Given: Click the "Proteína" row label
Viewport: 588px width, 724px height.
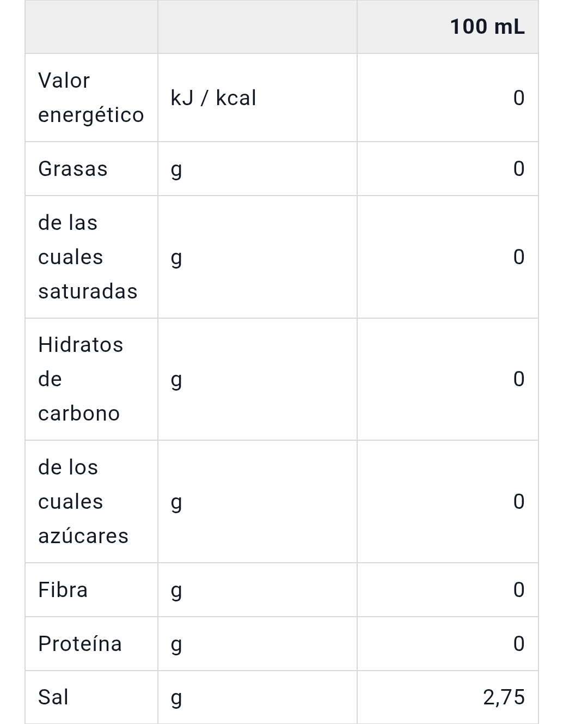Looking at the screenshot, I should point(80,644).
